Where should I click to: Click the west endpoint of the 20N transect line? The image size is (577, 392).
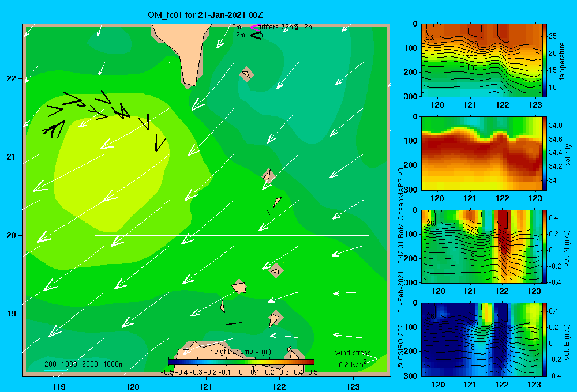pyautogui.click(x=96, y=235)
